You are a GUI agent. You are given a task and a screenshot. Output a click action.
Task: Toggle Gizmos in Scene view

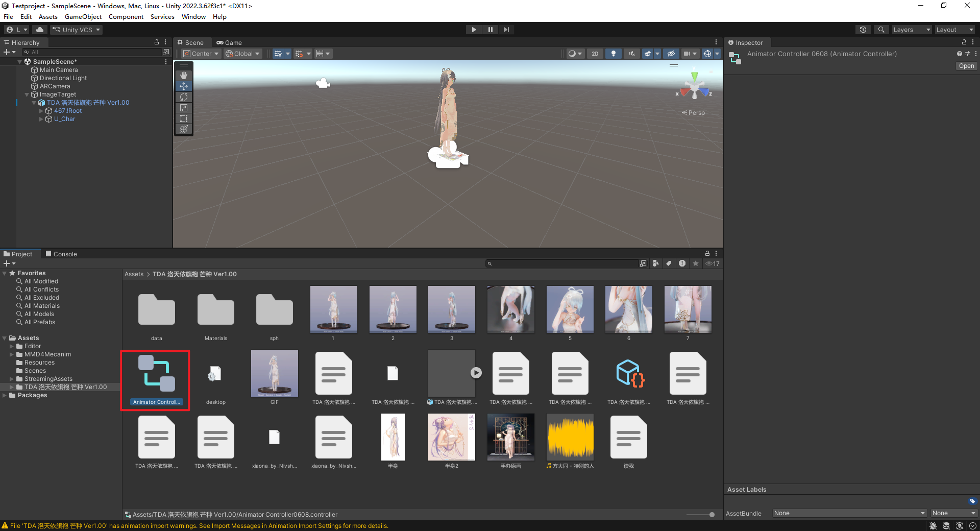click(x=707, y=54)
